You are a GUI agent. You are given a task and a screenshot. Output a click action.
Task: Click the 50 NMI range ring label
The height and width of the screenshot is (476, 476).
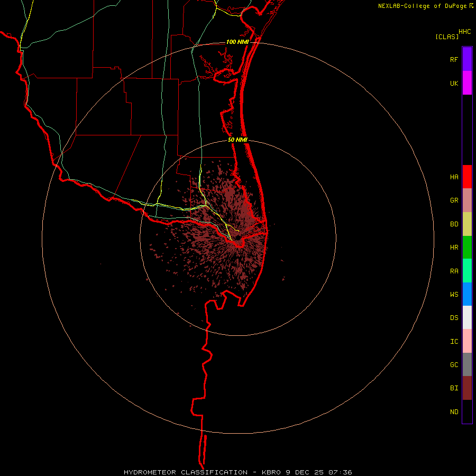pyautogui.click(x=237, y=140)
